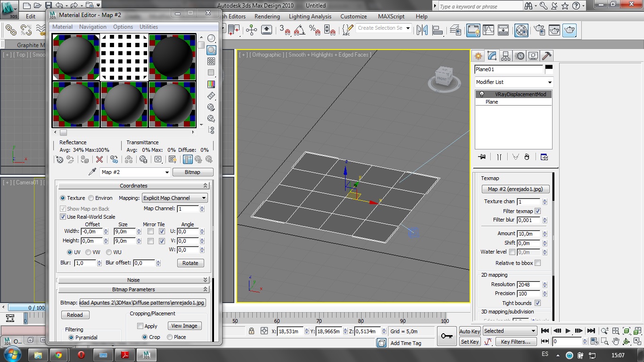Image resolution: width=644 pixels, height=362 pixels.
Task: Click the Reload bitmap button
Action: coord(75,315)
